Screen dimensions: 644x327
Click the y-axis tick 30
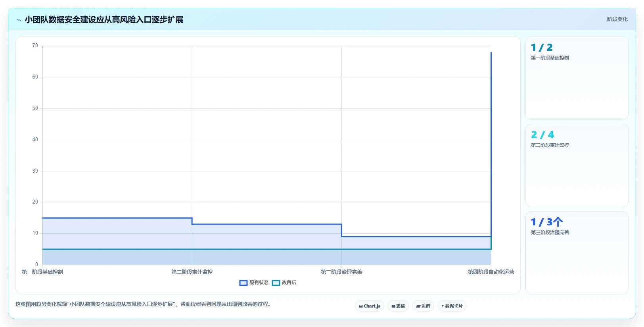coord(35,171)
